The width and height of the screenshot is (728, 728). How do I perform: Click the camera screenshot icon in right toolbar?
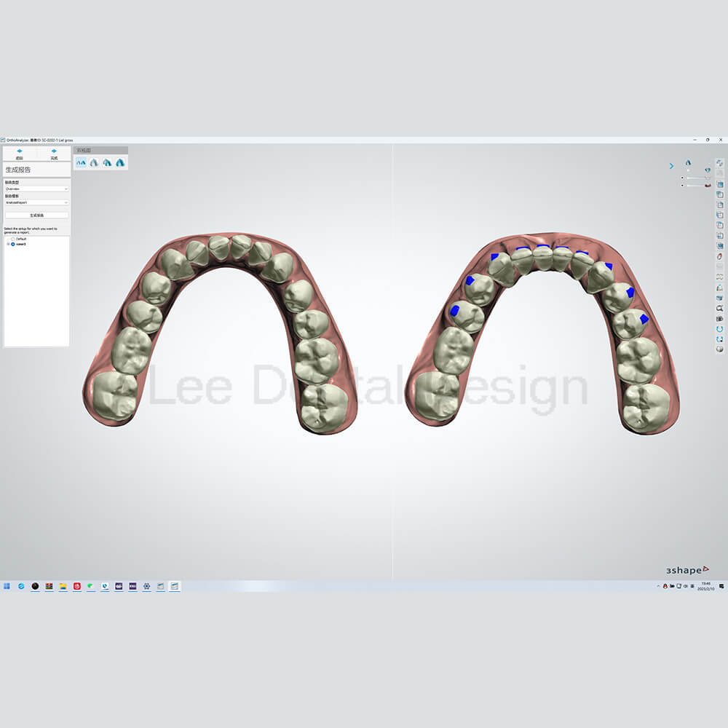click(720, 319)
